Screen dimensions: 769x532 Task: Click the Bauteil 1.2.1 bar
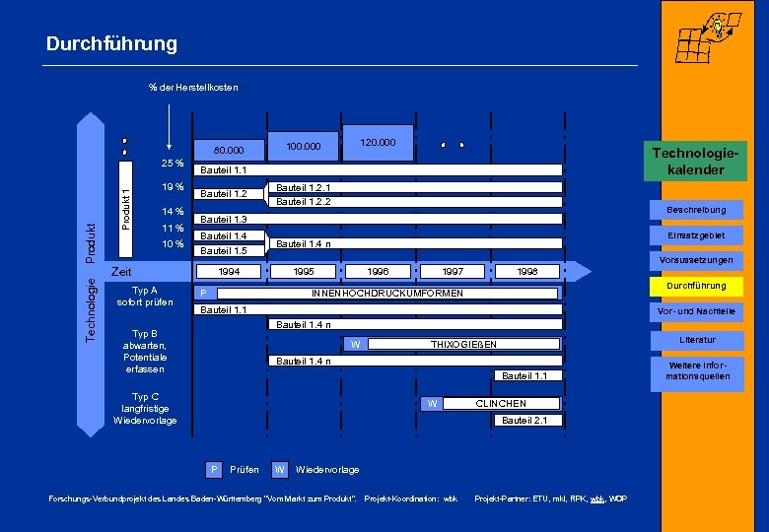point(415,187)
